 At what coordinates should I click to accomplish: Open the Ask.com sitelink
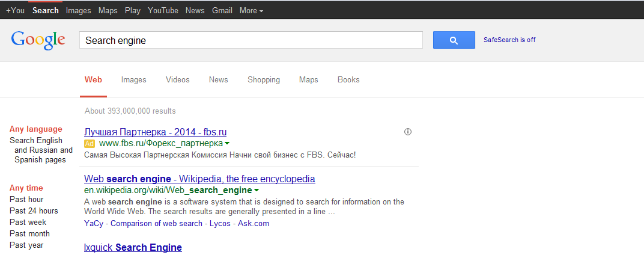click(254, 224)
